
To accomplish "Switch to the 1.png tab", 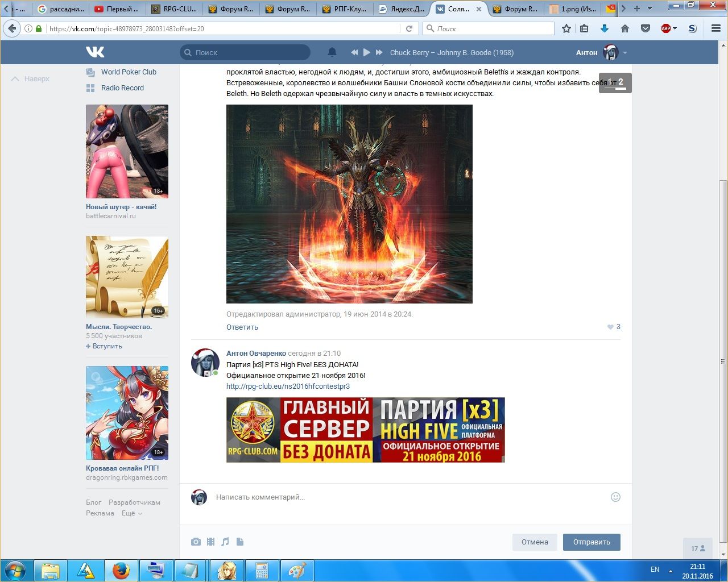I will 572,9.
